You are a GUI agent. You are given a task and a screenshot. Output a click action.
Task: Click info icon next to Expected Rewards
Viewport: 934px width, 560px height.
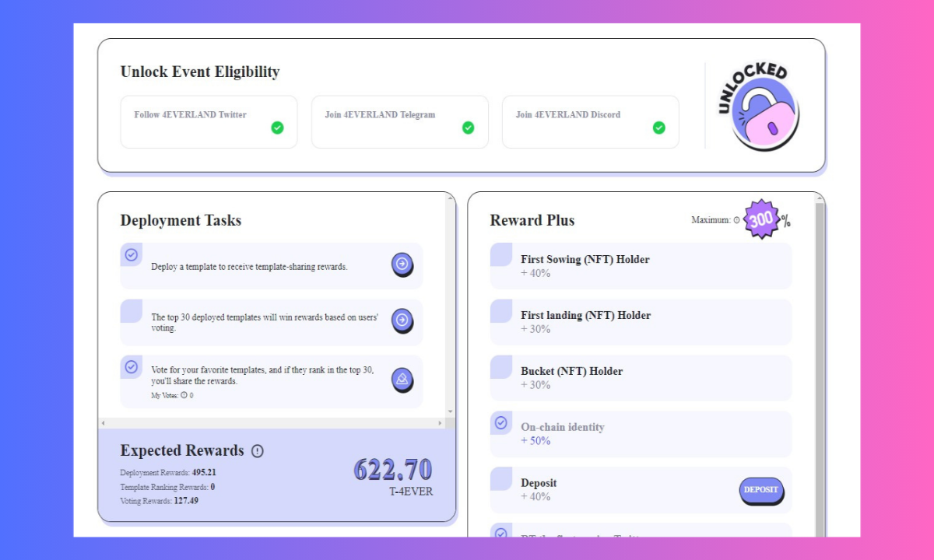coord(258,451)
